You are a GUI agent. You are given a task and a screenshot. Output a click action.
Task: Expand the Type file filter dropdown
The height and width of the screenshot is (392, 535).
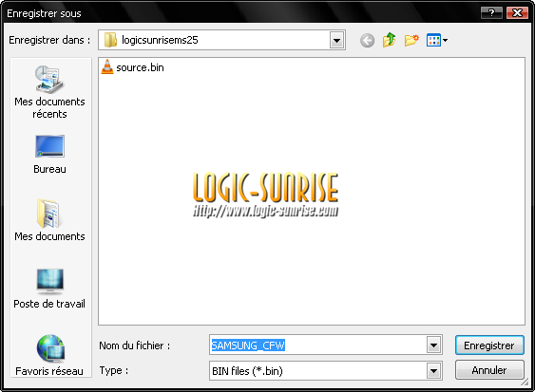[433, 371]
